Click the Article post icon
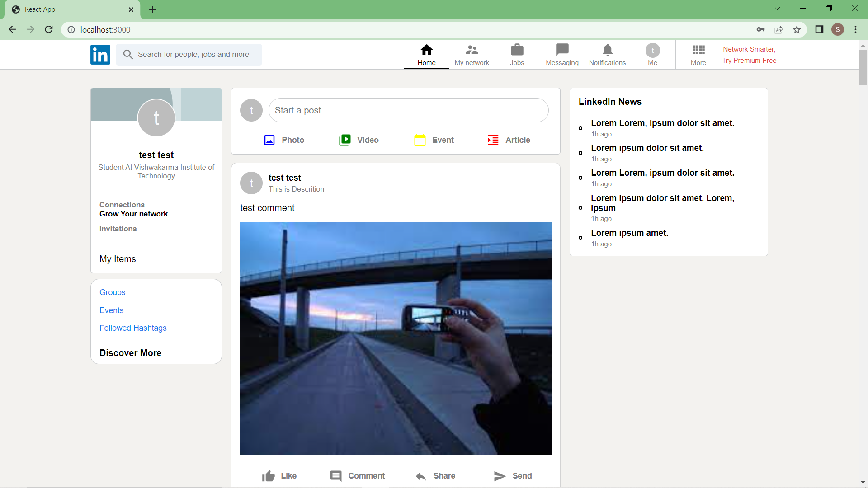The height and width of the screenshot is (488, 868). click(x=493, y=140)
